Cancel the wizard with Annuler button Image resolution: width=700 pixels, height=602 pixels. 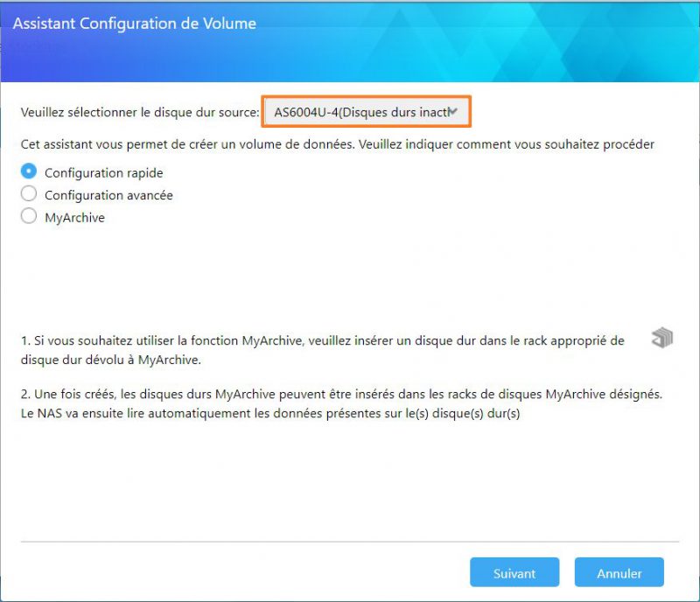pos(619,572)
